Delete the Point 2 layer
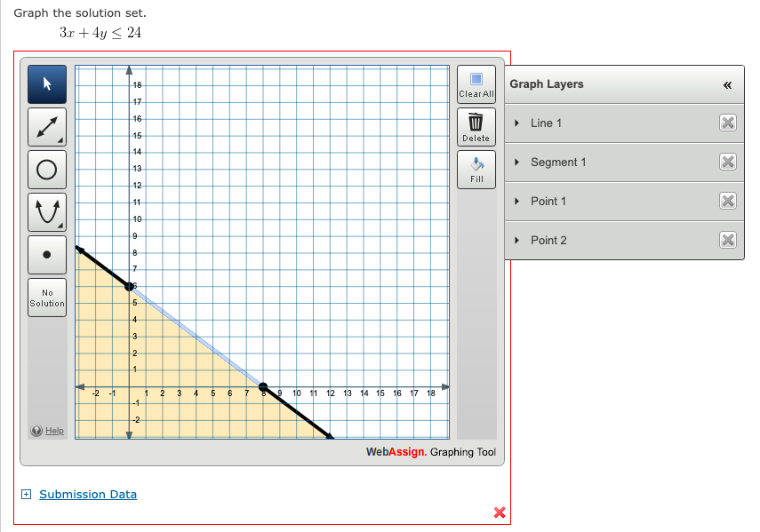The image size is (760, 532). click(x=728, y=240)
